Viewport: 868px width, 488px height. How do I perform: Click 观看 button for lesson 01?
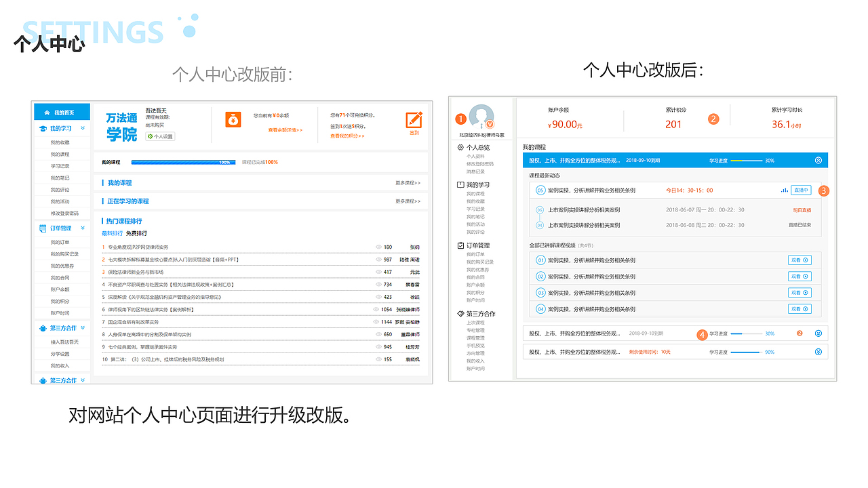coord(800,260)
